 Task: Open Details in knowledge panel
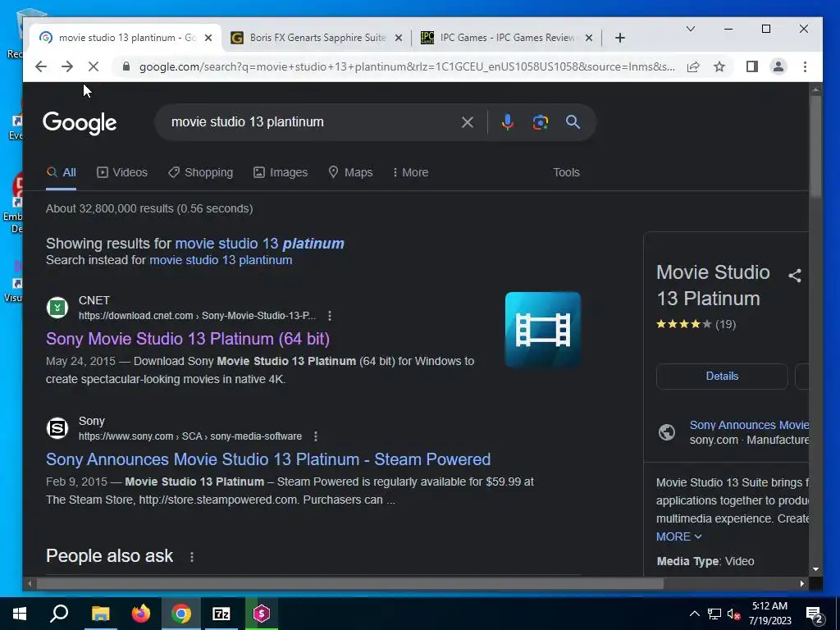point(722,376)
